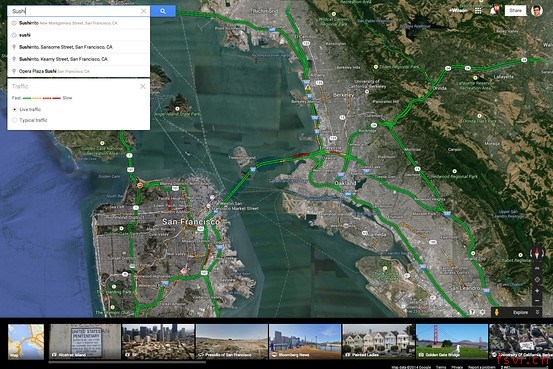Viewport: 553px width, 369px height.
Task: Collapse the Explore bar with the chevron
Action: pyautogui.click(x=537, y=312)
